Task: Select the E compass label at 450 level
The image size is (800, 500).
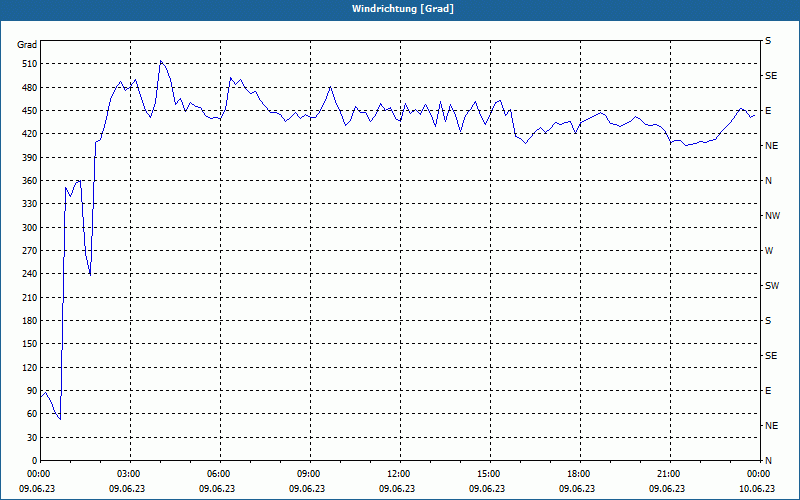Action: [768, 111]
